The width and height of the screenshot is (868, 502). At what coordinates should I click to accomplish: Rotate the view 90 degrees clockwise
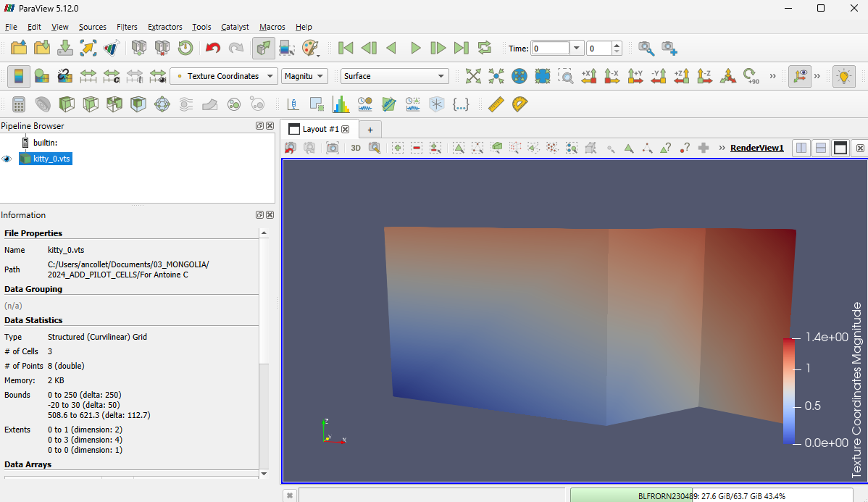pyautogui.click(x=751, y=76)
